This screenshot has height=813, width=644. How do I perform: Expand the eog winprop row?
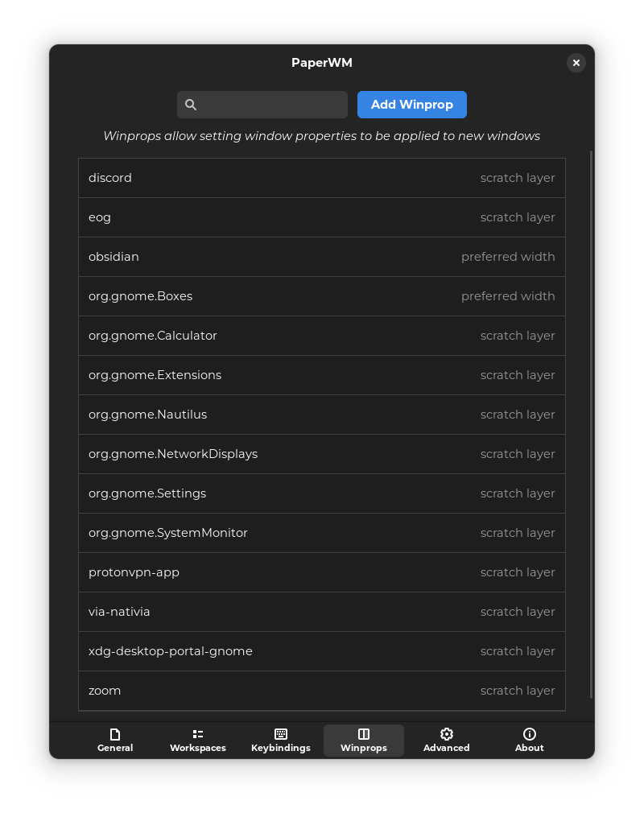click(321, 217)
